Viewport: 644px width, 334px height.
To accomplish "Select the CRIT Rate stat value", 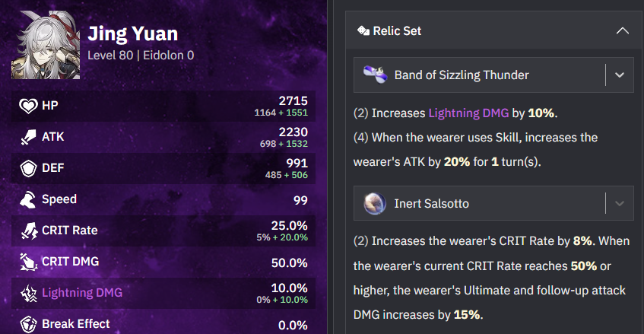I will 289,225.
